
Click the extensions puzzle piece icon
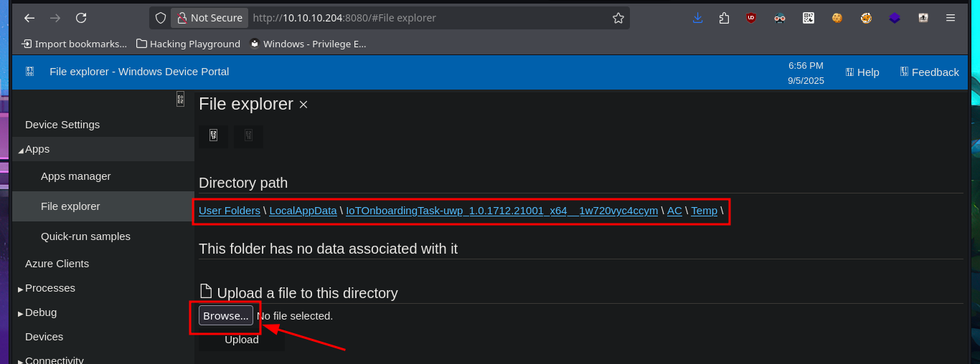click(x=724, y=18)
